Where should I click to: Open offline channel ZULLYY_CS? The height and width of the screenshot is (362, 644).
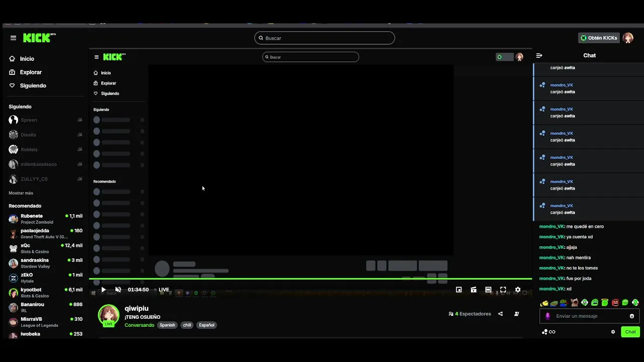pos(45,179)
